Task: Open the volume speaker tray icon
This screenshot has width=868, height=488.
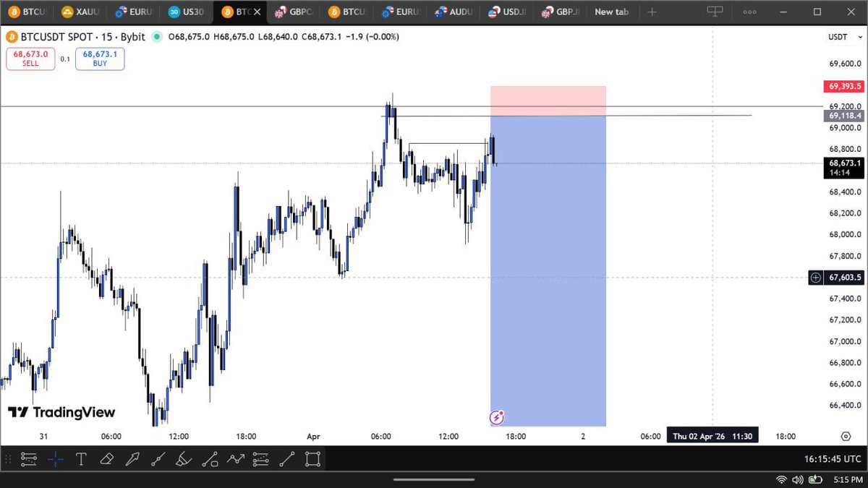Action: click(798, 479)
